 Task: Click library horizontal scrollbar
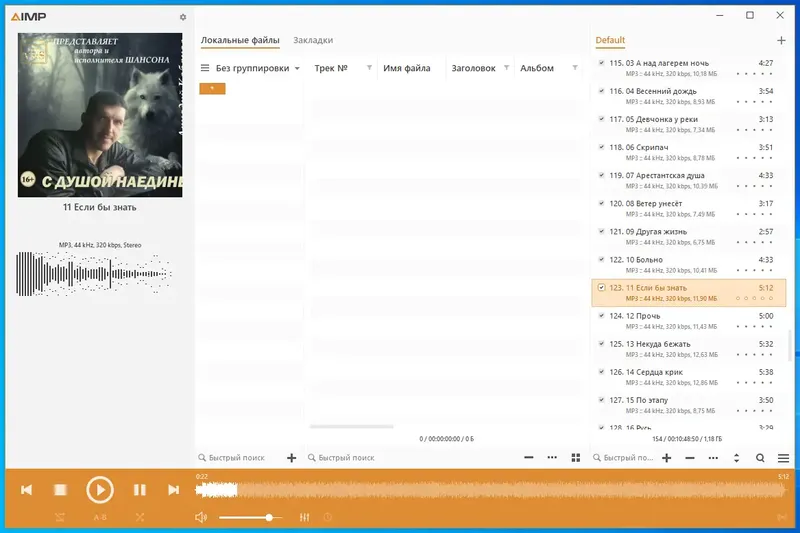[x=351, y=426]
